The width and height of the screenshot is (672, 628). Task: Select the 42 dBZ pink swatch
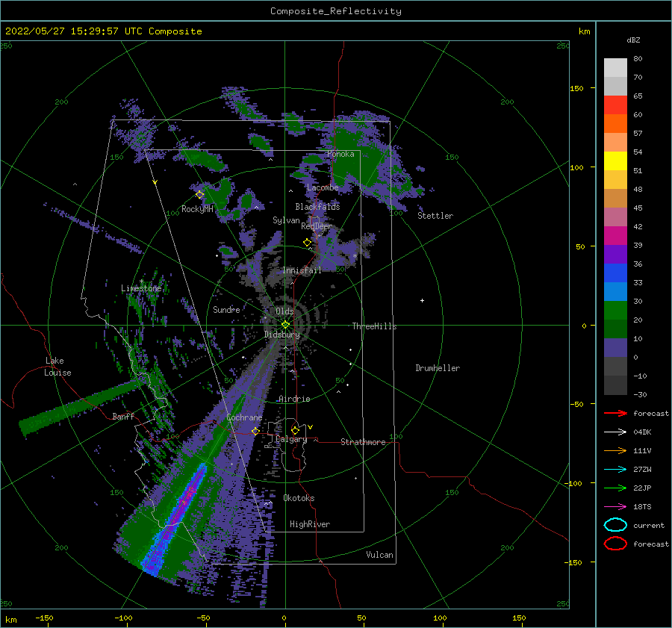pos(615,217)
